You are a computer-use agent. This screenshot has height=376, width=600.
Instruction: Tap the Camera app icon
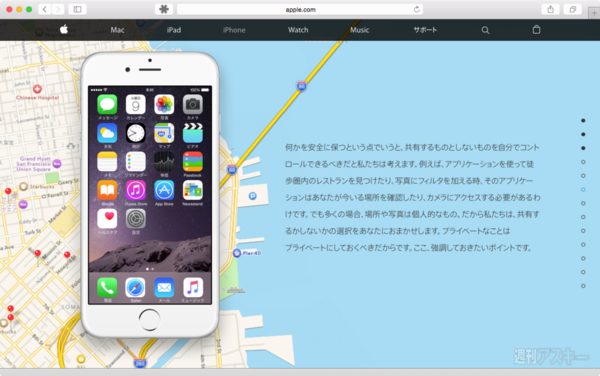192,104
